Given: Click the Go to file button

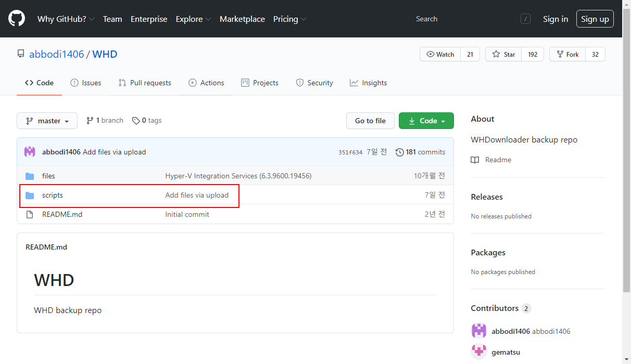Looking at the screenshot, I should [x=370, y=121].
